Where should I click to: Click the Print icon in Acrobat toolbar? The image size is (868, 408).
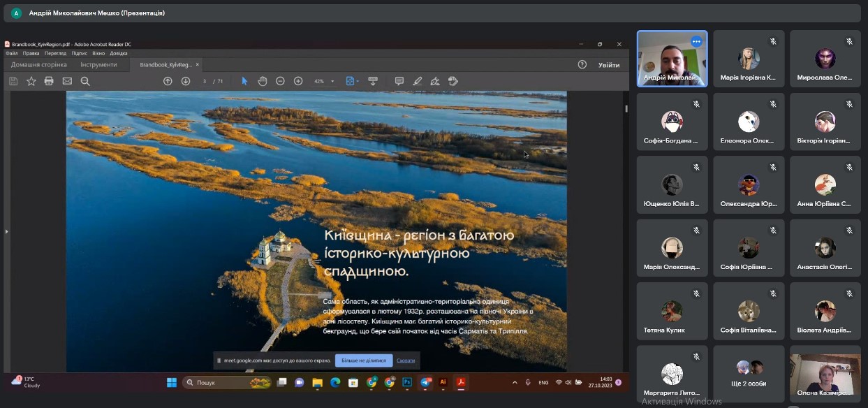point(49,81)
